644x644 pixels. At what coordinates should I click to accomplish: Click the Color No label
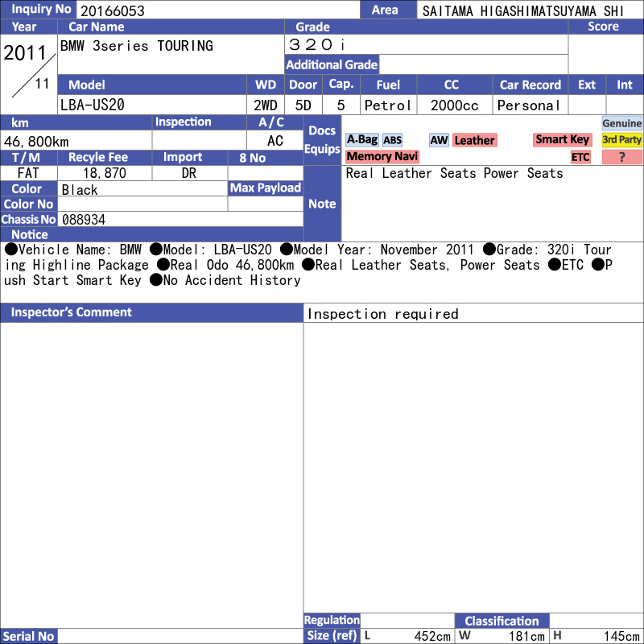point(28,204)
